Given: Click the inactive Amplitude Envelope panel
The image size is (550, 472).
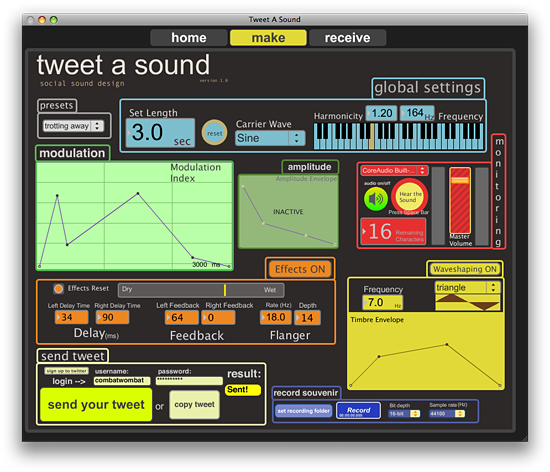Looking at the screenshot, I should 288,211.
